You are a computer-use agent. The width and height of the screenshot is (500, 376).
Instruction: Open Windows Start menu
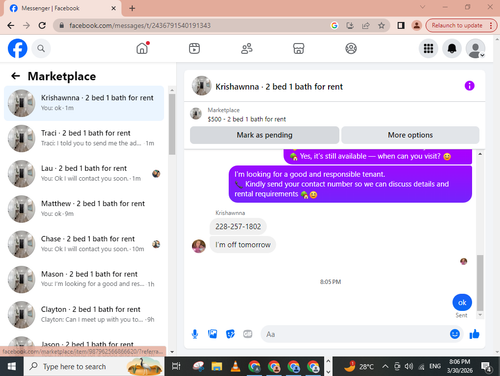12,366
